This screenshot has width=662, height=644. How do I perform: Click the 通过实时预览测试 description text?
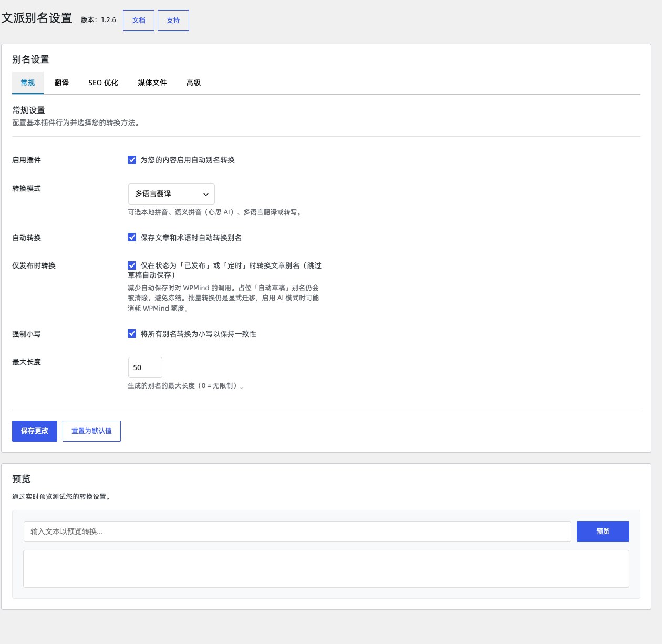point(63,496)
